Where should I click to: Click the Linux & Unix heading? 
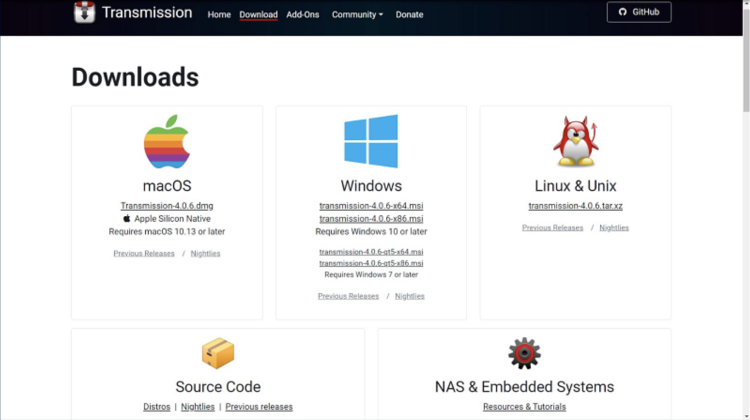575,186
